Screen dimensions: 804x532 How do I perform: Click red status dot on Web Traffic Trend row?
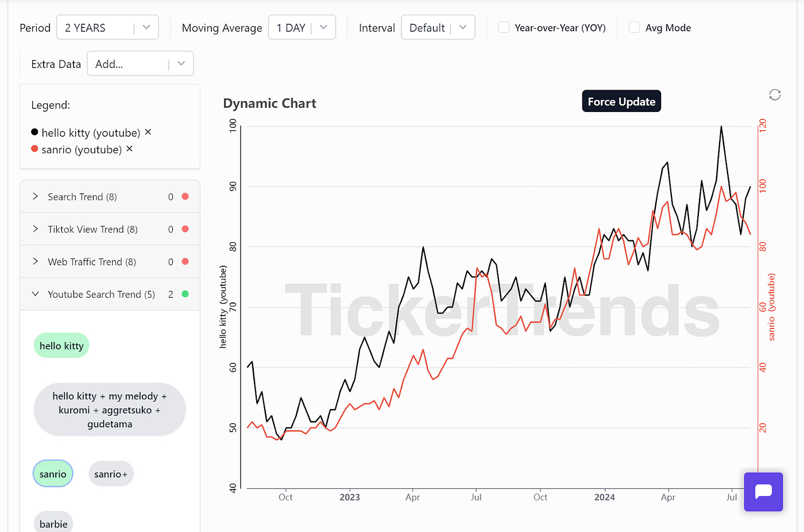[x=185, y=261]
